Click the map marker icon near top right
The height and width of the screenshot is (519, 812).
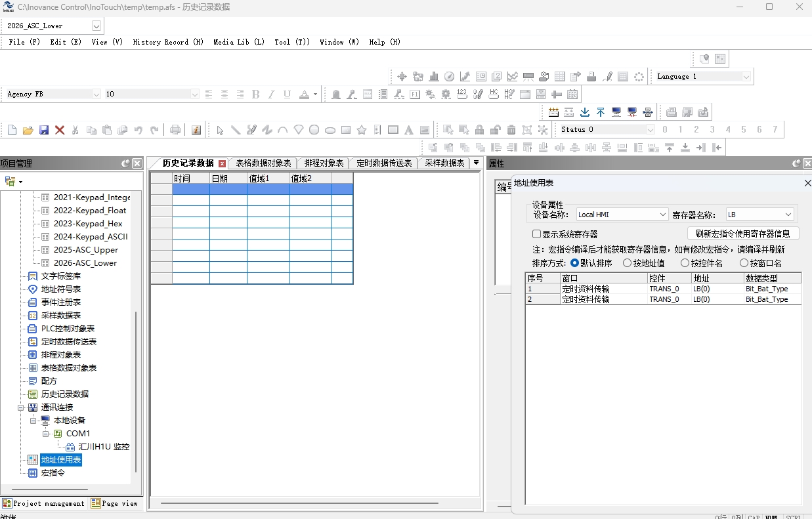[x=705, y=58]
